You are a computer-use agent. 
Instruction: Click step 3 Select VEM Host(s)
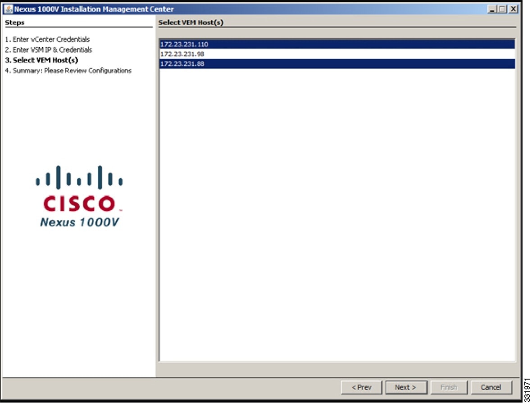pyautogui.click(x=42, y=60)
